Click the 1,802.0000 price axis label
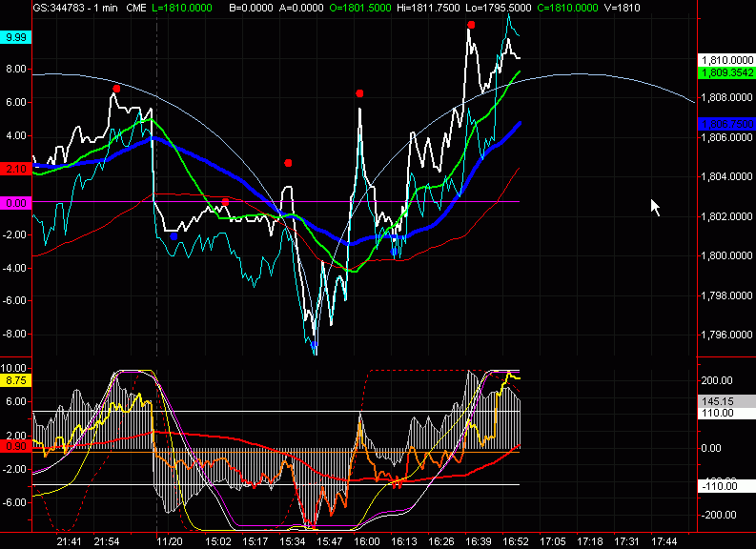Viewport: 756px width, 549px height. point(726,216)
